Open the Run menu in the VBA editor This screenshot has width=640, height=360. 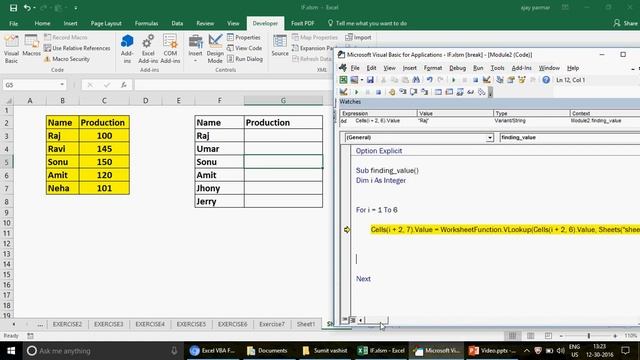coord(478,68)
